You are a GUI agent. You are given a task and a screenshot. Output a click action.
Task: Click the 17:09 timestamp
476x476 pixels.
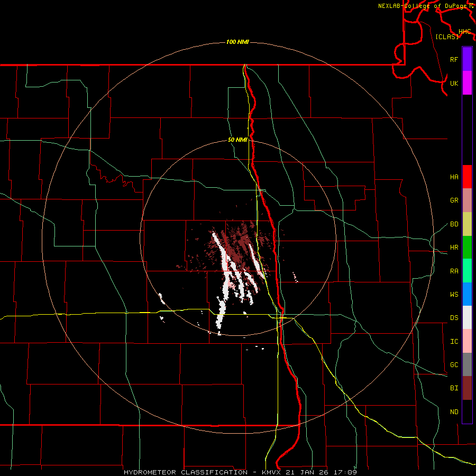pyautogui.click(x=346, y=472)
